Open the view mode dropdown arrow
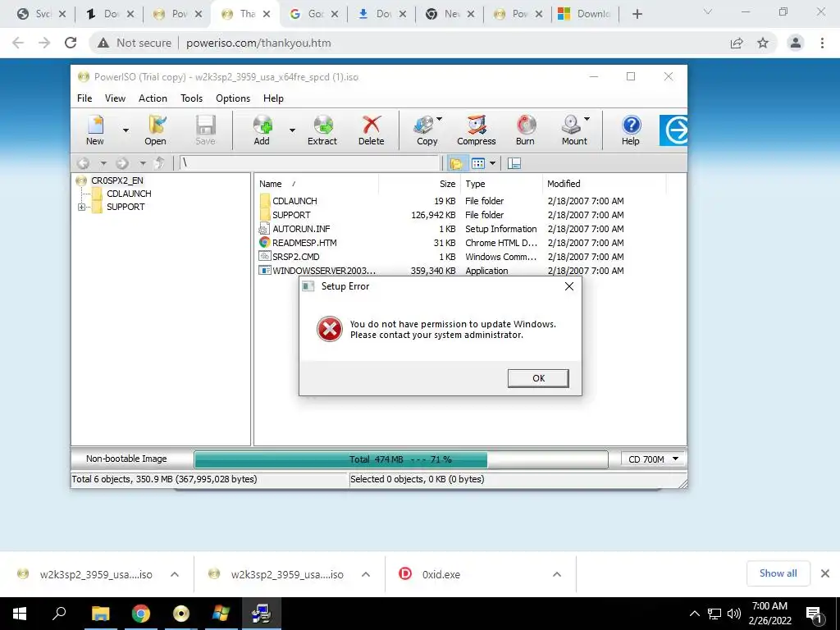The width and height of the screenshot is (840, 630). pos(492,163)
